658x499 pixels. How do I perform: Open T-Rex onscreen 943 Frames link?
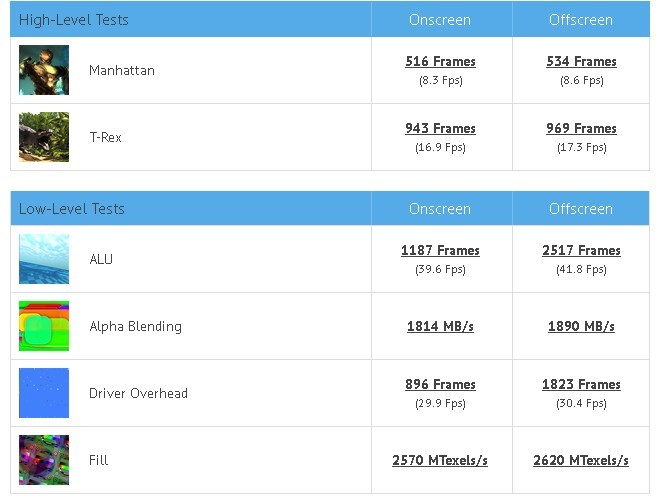pos(440,128)
